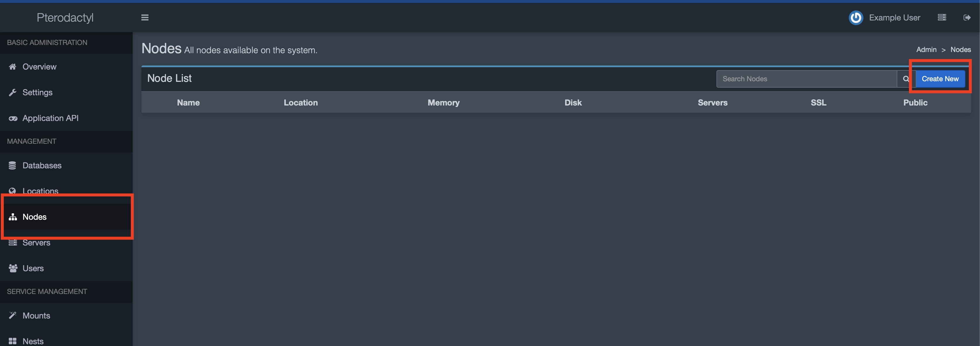Click the Nodes breadcrumb link

961,49
